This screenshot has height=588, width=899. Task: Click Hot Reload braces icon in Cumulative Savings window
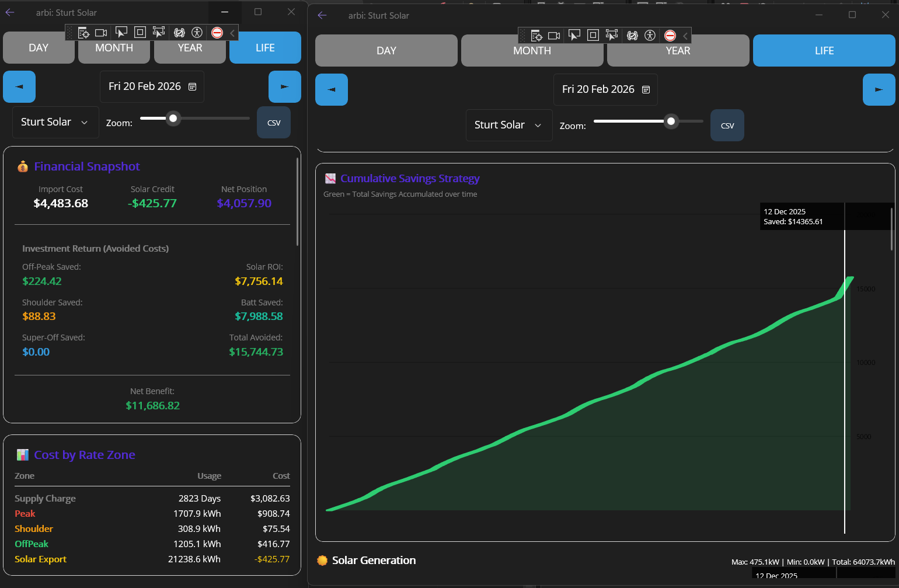[x=632, y=36]
